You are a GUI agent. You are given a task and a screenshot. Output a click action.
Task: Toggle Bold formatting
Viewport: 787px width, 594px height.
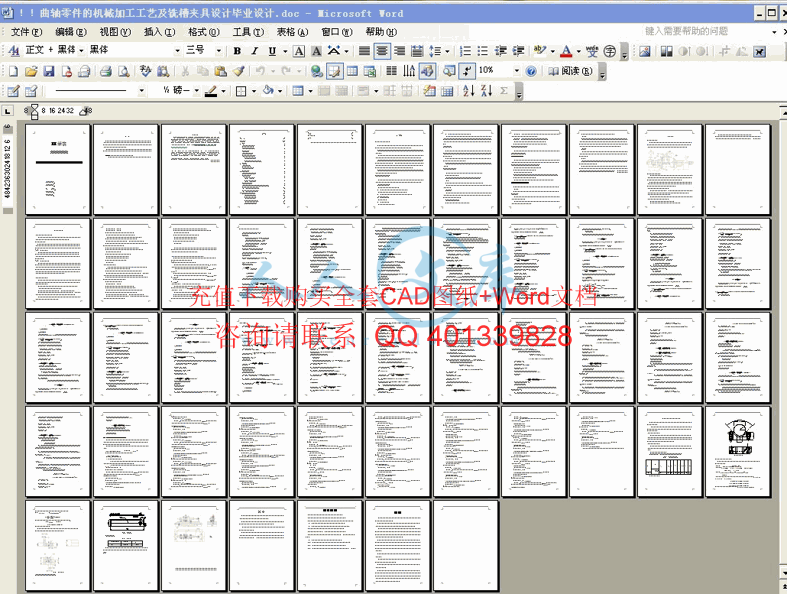pos(237,51)
